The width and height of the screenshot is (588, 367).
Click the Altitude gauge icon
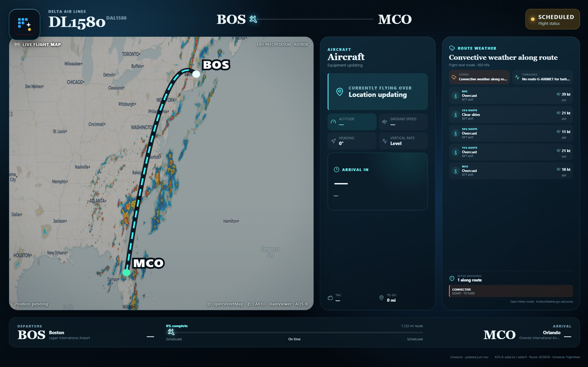(x=334, y=122)
